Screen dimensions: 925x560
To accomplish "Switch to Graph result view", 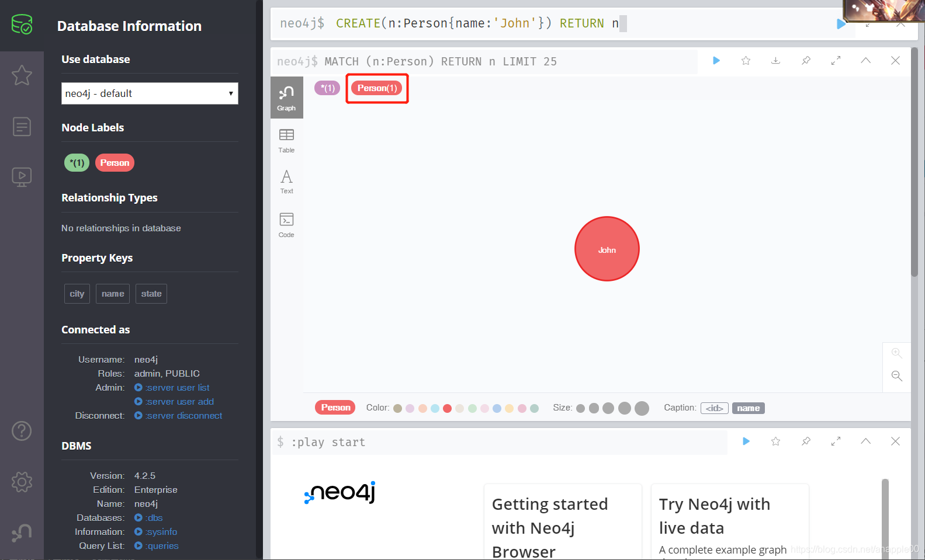I will click(286, 98).
